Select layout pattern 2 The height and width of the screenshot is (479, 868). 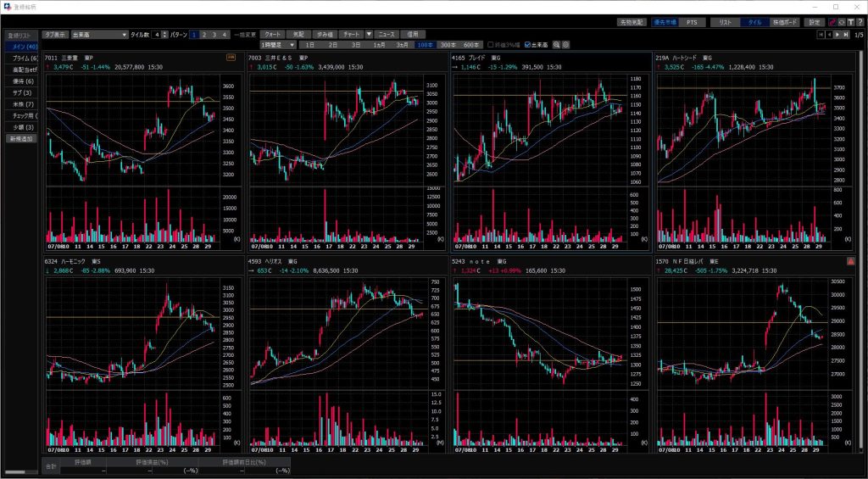click(204, 35)
